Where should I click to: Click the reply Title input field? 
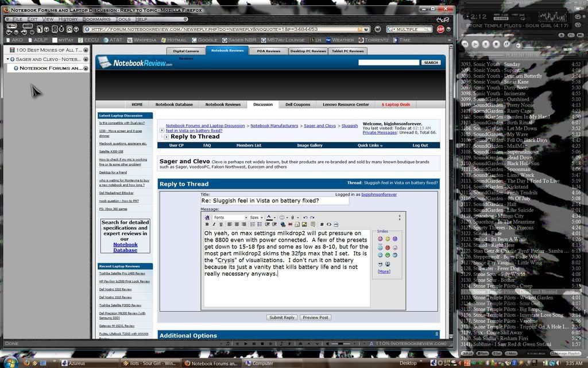275,201
